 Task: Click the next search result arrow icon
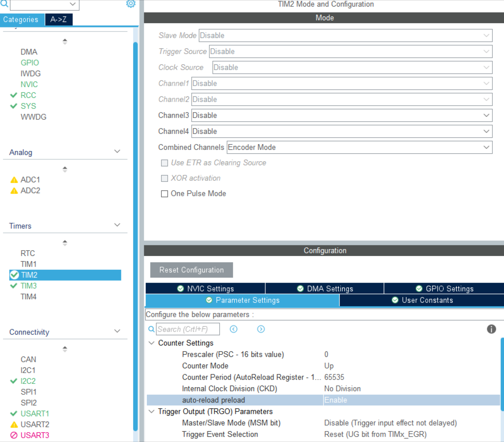coord(261,329)
